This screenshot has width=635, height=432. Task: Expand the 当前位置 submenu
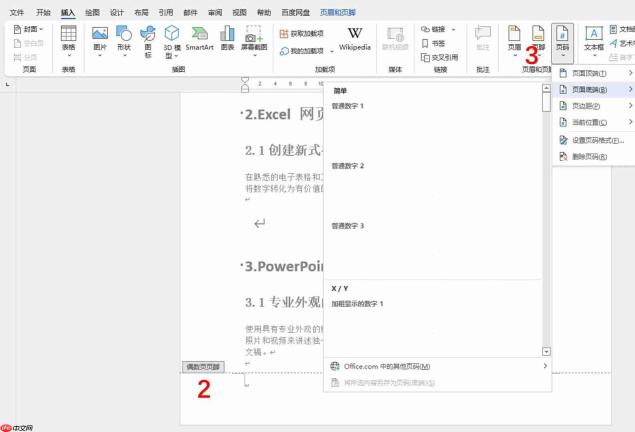(595, 122)
